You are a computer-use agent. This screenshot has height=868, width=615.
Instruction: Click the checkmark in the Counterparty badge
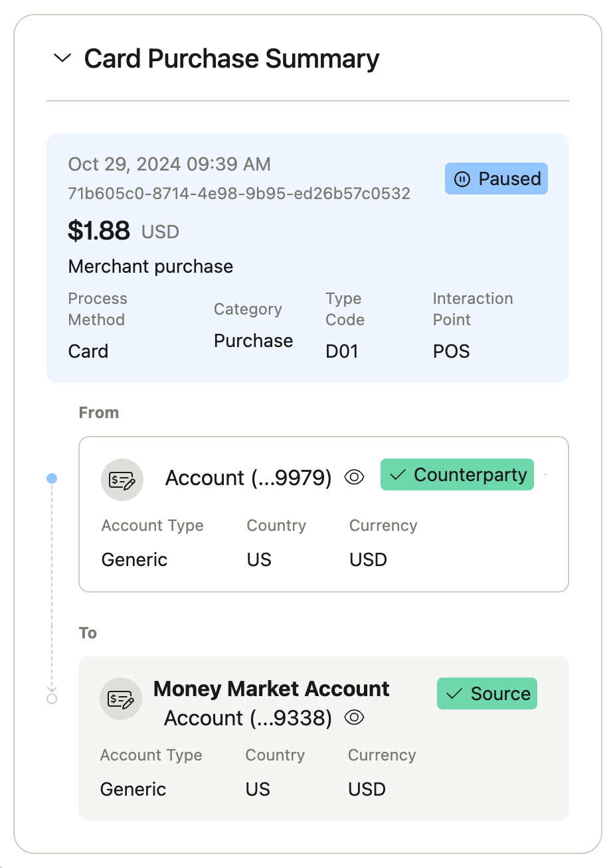(398, 475)
